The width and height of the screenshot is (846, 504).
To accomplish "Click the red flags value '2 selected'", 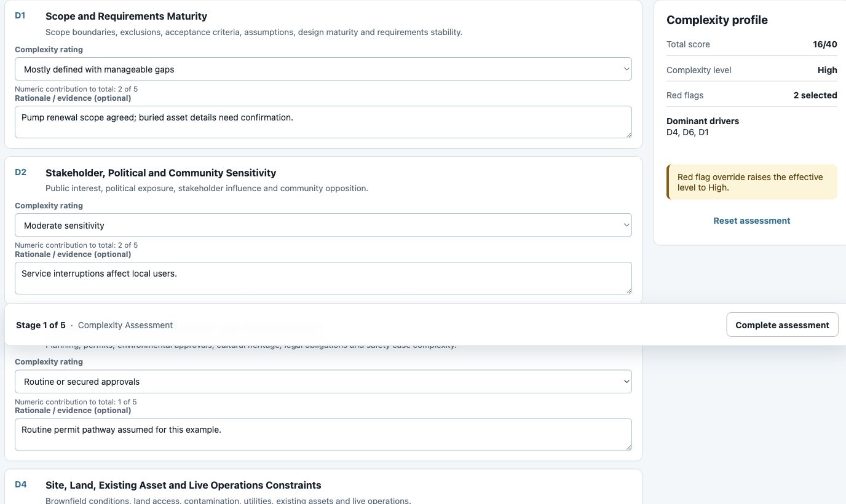I will coord(815,95).
